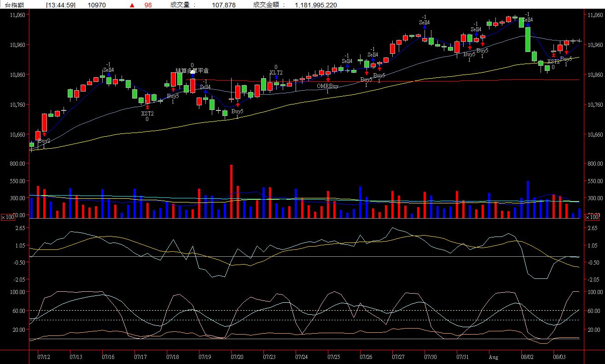This screenshot has width=605, height=364.
Task: Select the 07/17 date on time axis
Action: 140,357
